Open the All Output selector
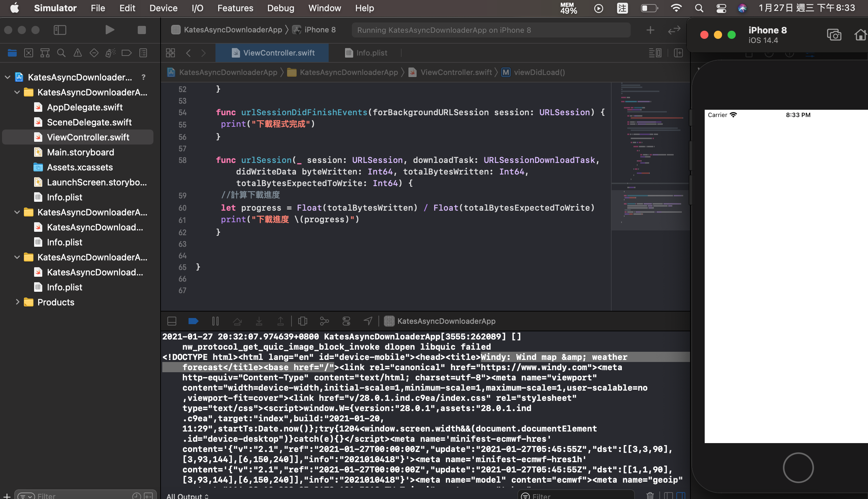The image size is (868, 499). tap(187, 496)
